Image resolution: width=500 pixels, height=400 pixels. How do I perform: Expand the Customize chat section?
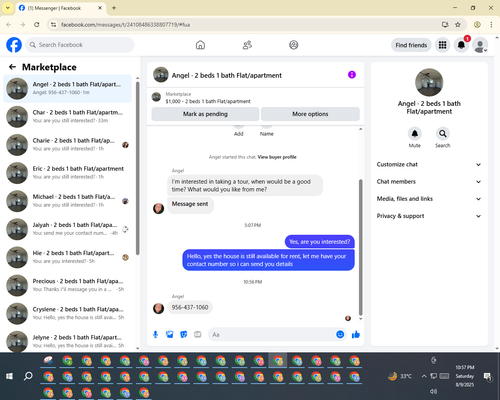429,164
